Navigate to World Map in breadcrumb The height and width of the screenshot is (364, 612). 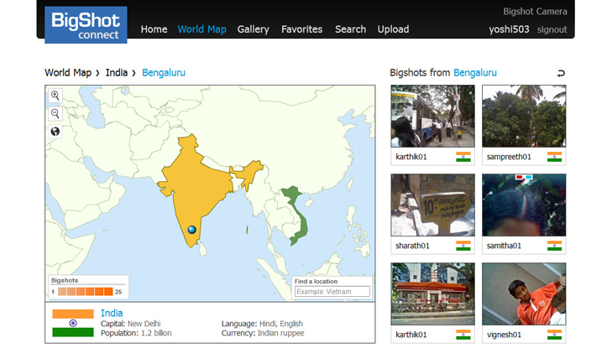[68, 73]
